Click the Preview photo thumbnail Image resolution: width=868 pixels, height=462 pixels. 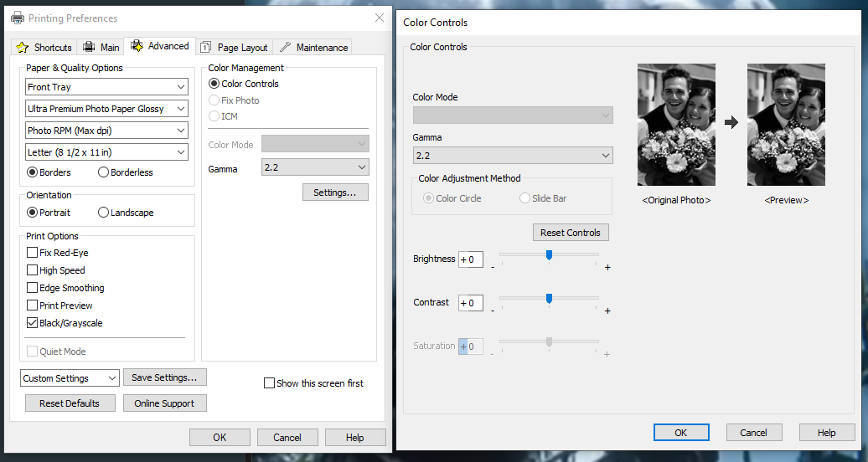(x=786, y=125)
